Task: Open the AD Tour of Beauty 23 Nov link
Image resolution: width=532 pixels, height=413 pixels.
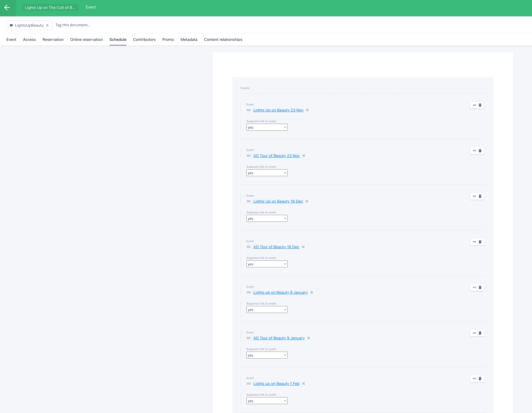Action: click(276, 156)
